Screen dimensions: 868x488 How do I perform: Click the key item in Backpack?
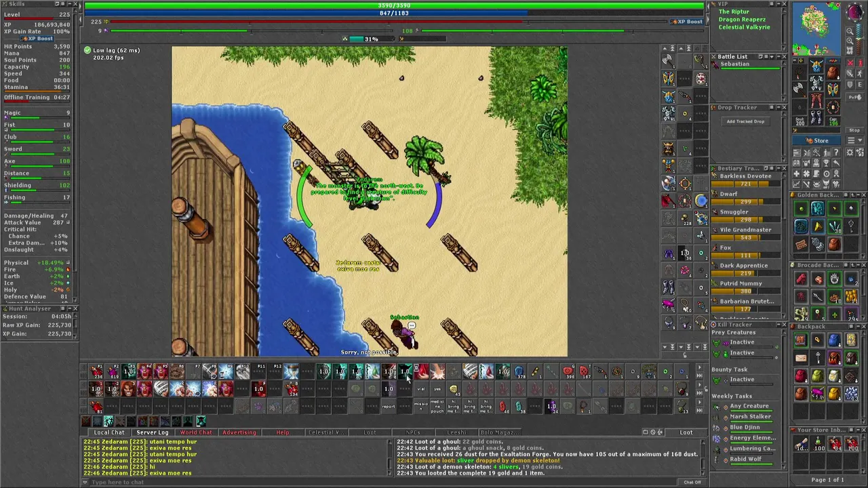(818, 358)
